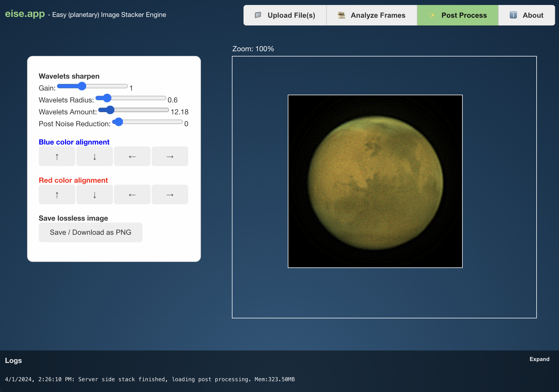Move red color alignment up

click(x=57, y=195)
